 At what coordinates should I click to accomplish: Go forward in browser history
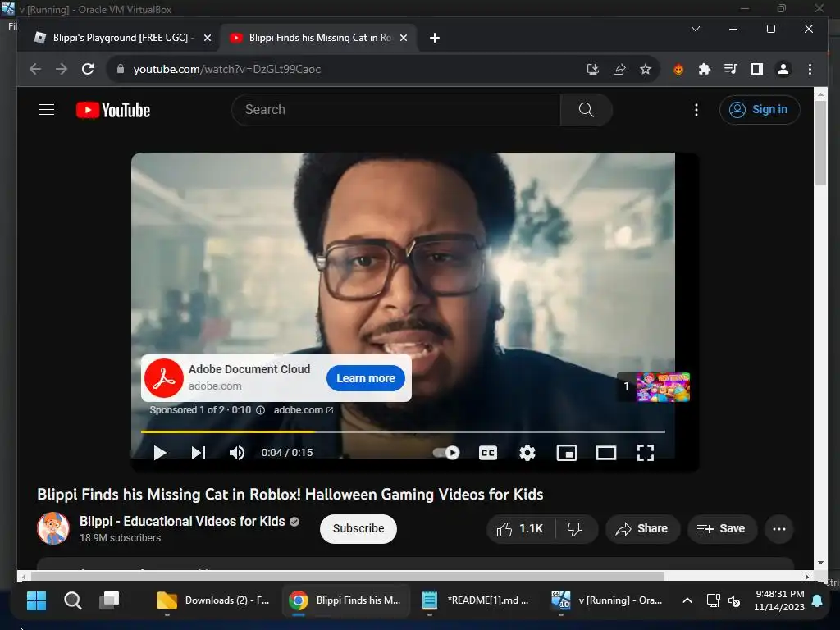62,69
